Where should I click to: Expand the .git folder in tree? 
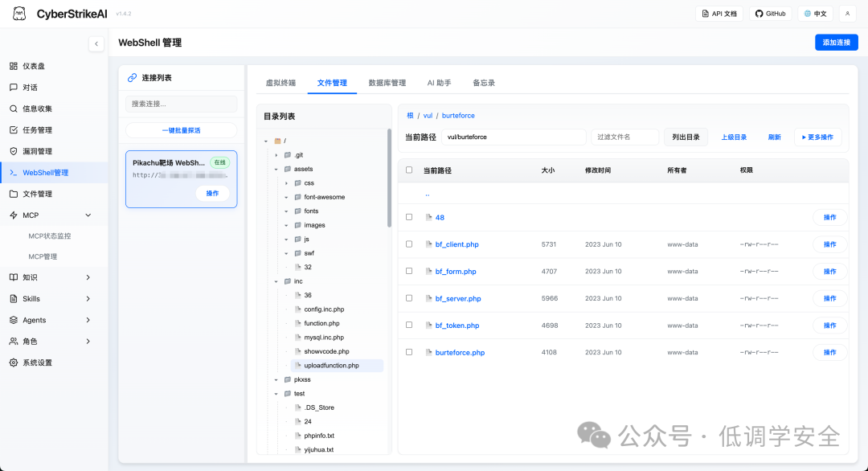click(x=276, y=155)
